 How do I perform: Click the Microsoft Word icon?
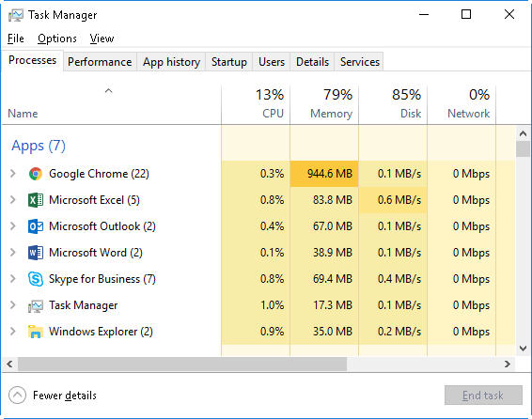[x=36, y=253]
